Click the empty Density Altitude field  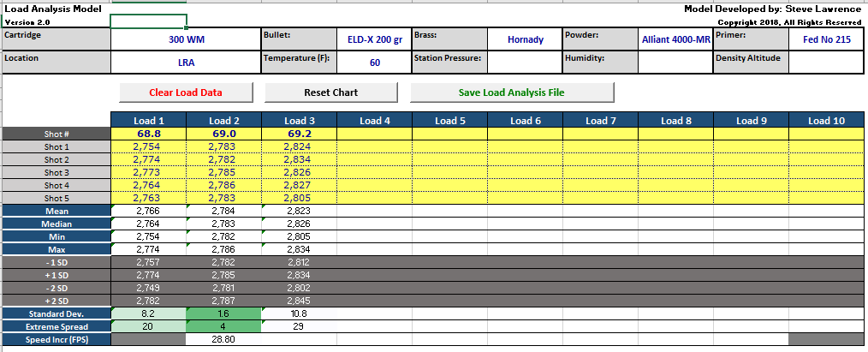click(x=826, y=63)
